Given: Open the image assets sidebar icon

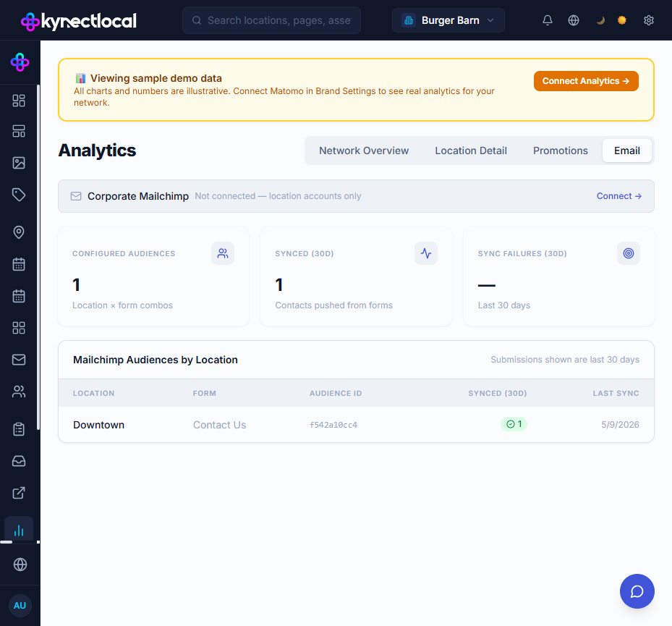Looking at the screenshot, I should pos(19,163).
